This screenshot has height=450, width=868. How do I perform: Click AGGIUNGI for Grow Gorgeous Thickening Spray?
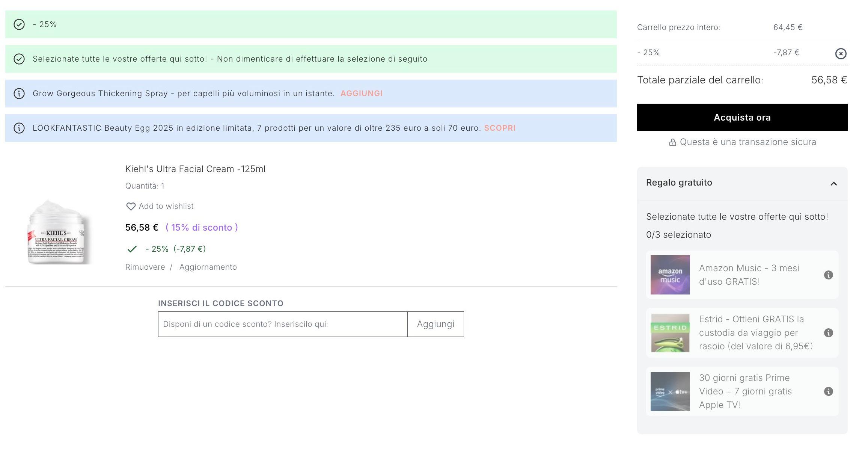[x=361, y=94]
